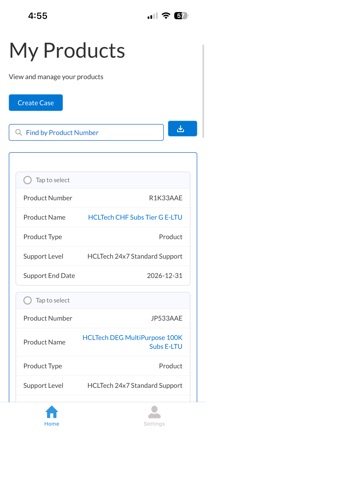360x480 pixels.
Task: Click Support Level value in JP533AAE card
Action: pos(135,385)
